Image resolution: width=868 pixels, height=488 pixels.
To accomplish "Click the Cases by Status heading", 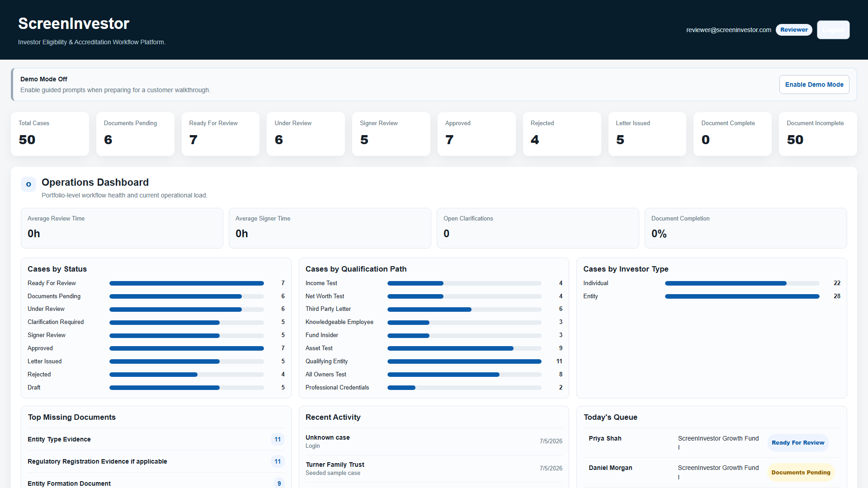I will tap(57, 269).
